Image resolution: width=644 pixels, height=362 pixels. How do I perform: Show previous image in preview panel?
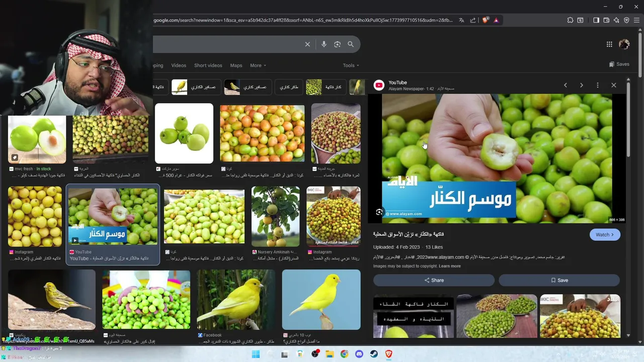[566, 85]
